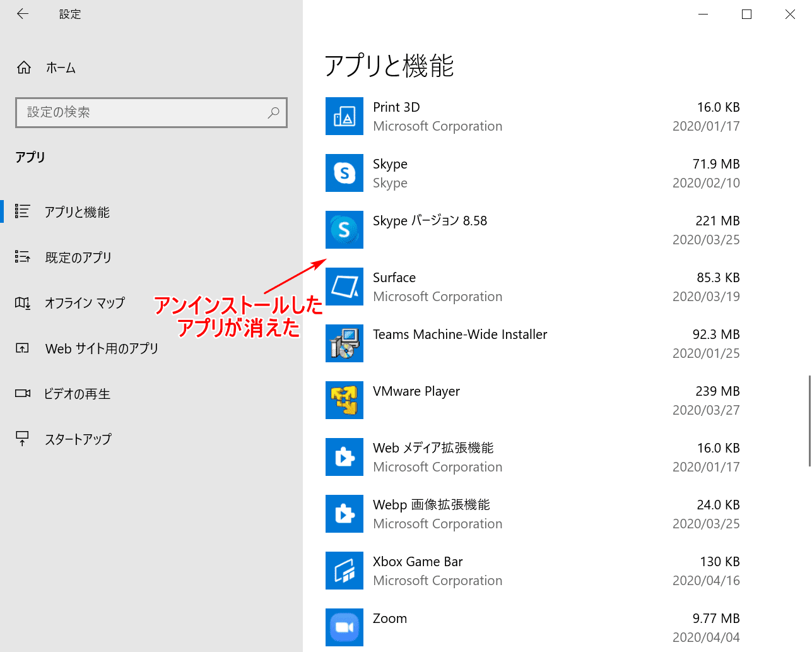Select the Print 3D app name
Screen dimensions: 812x652
[396, 107]
